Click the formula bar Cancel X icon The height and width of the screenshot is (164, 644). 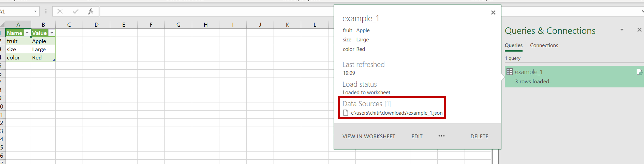tap(60, 12)
